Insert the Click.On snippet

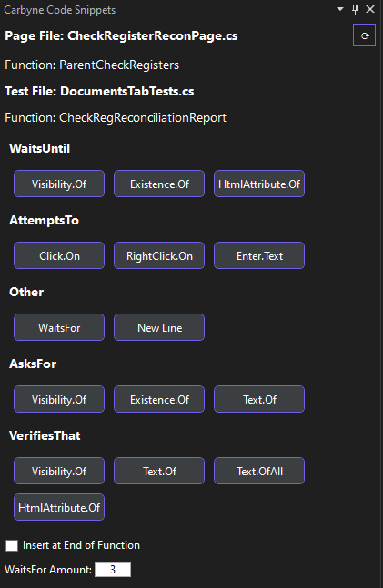59,255
